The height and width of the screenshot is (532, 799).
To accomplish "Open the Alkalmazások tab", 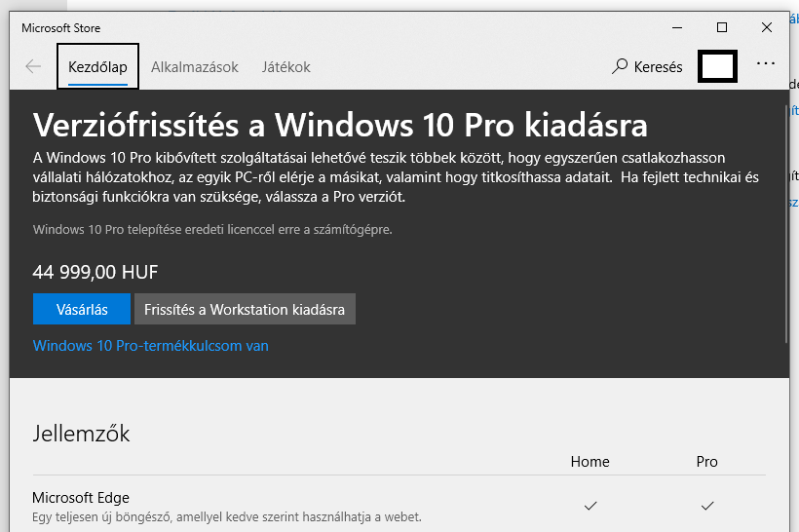I will [195, 67].
